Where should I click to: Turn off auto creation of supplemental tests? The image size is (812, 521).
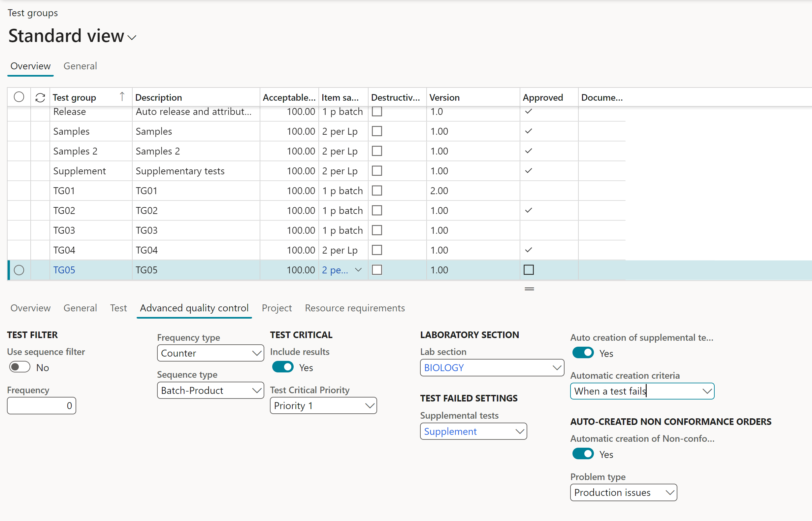click(583, 353)
